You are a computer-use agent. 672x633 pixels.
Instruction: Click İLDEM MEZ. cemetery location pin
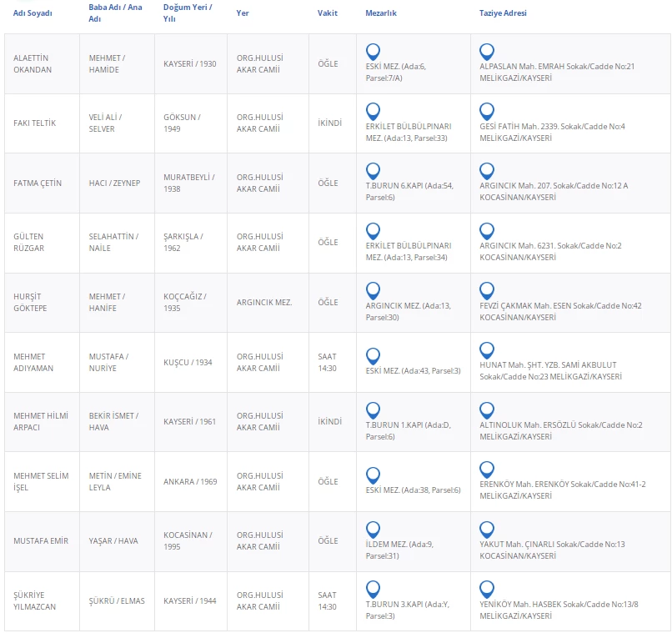pos(373,530)
